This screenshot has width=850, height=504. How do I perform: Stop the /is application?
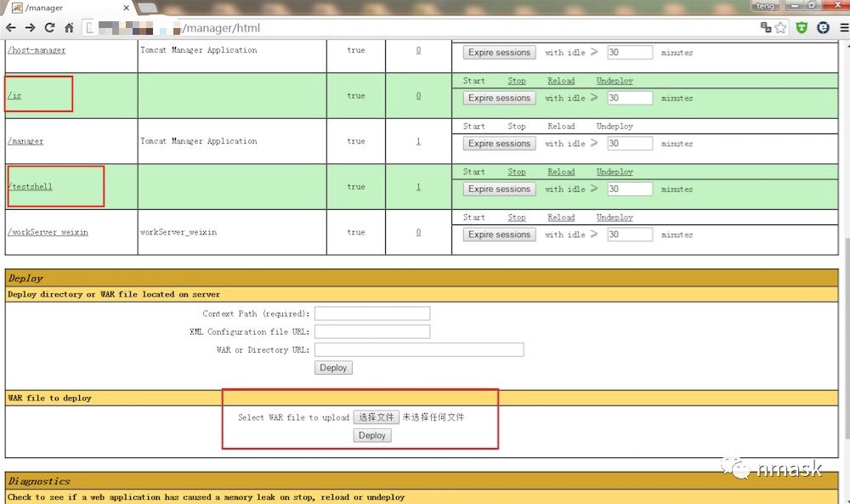pos(517,81)
